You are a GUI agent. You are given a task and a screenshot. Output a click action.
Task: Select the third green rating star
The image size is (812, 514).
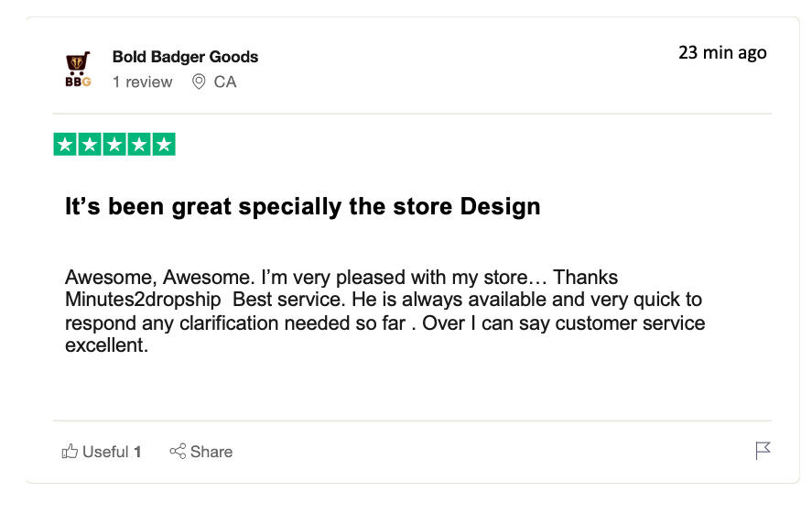coord(114,145)
